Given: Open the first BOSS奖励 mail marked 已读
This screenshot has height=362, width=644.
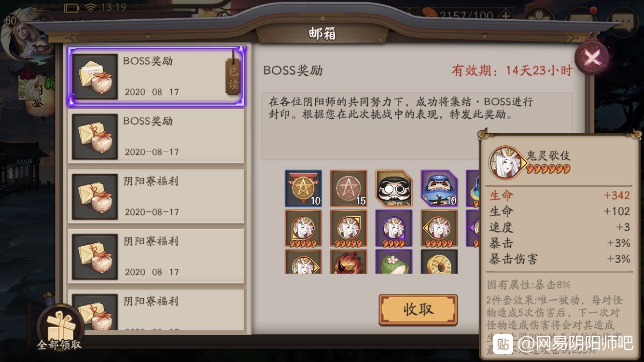Looking at the screenshot, I should (156, 76).
